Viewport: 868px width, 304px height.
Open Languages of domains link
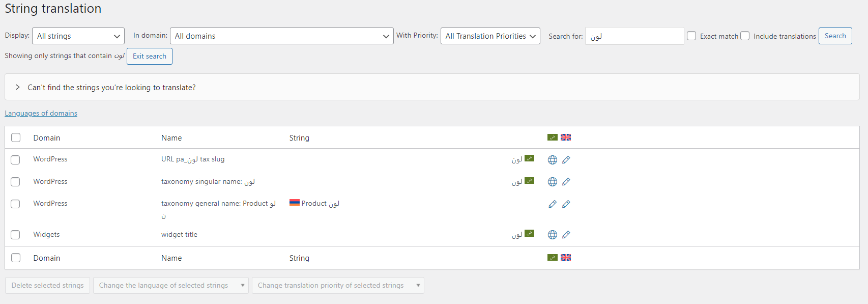[41, 113]
